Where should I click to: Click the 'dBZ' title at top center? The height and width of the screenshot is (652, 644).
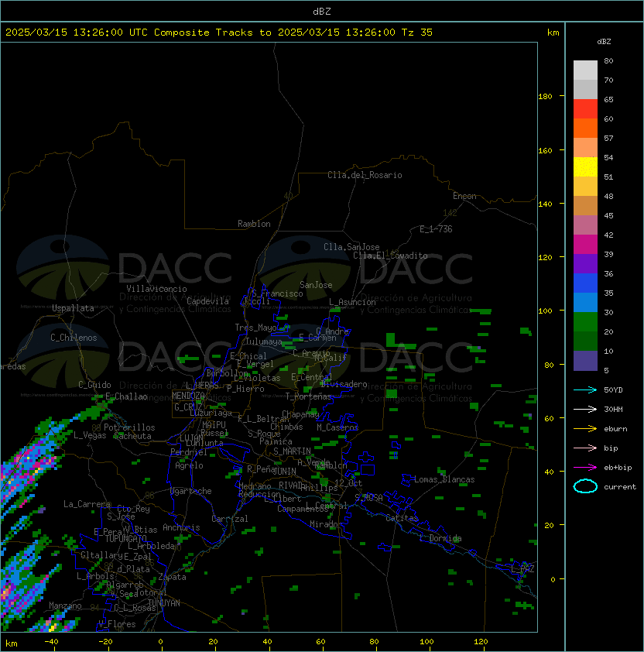pyautogui.click(x=322, y=12)
